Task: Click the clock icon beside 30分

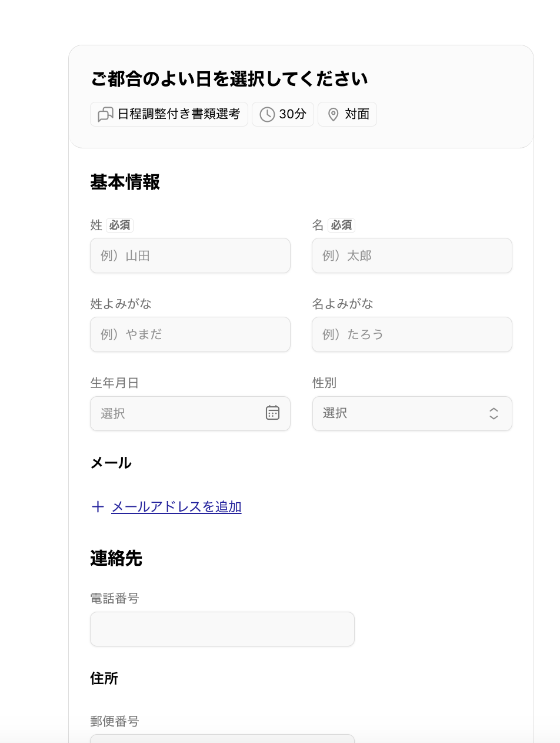Action: (267, 114)
